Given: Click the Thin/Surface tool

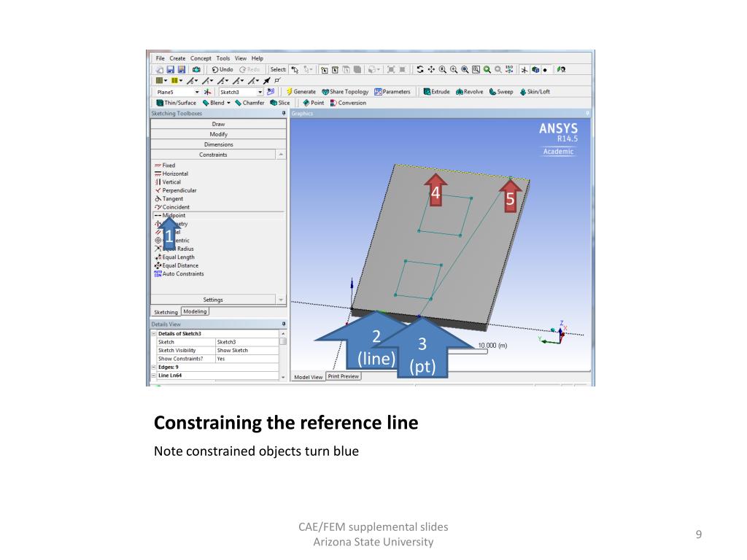Looking at the screenshot, I should click(x=177, y=103).
